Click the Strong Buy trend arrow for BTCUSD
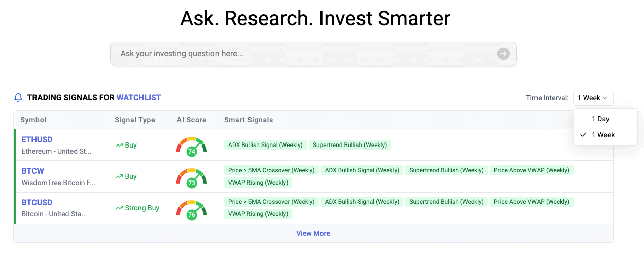This screenshot has width=644, height=253. point(119,208)
